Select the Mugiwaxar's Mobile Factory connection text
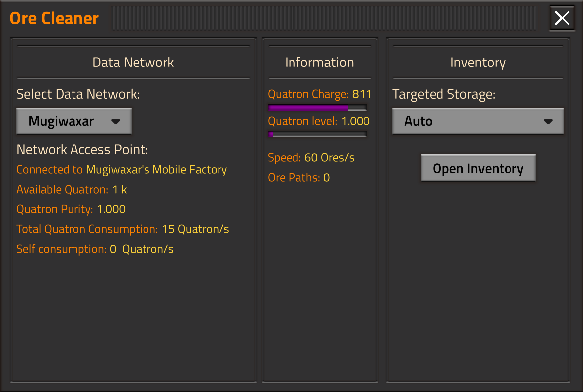Image resolution: width=583 pixels, height=392 pixels. [x=156, y=170]
